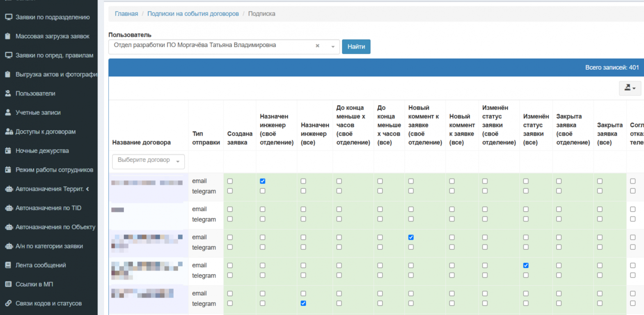
Task: Click the Лента сообщений sidebar icon
Action: coord(8,265)
